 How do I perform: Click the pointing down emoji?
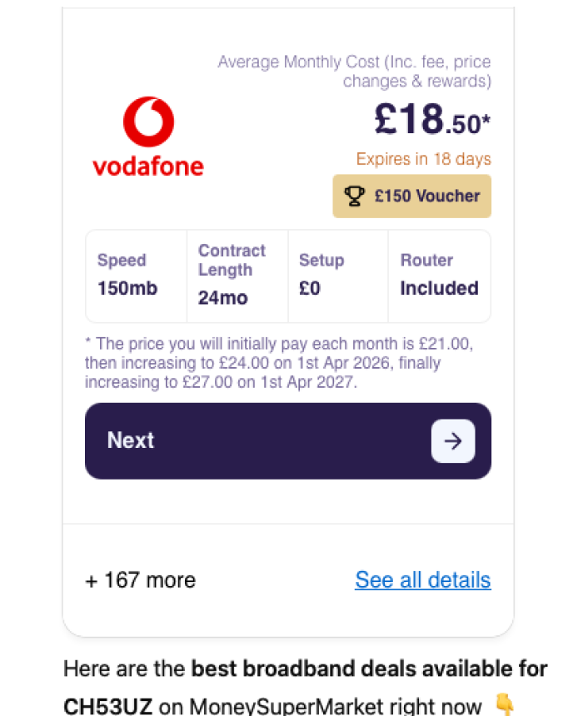(x=505, y=706)
